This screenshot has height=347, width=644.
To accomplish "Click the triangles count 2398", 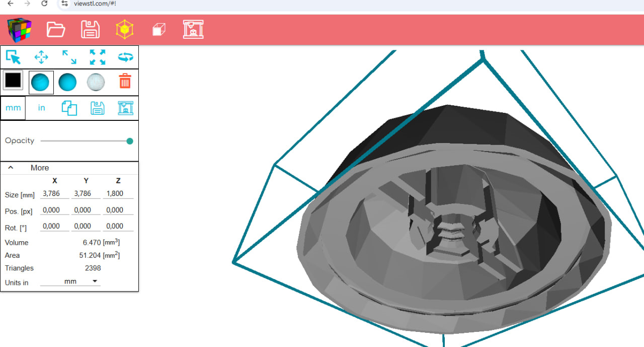I will pyautogui.click(x=93, y=268).
